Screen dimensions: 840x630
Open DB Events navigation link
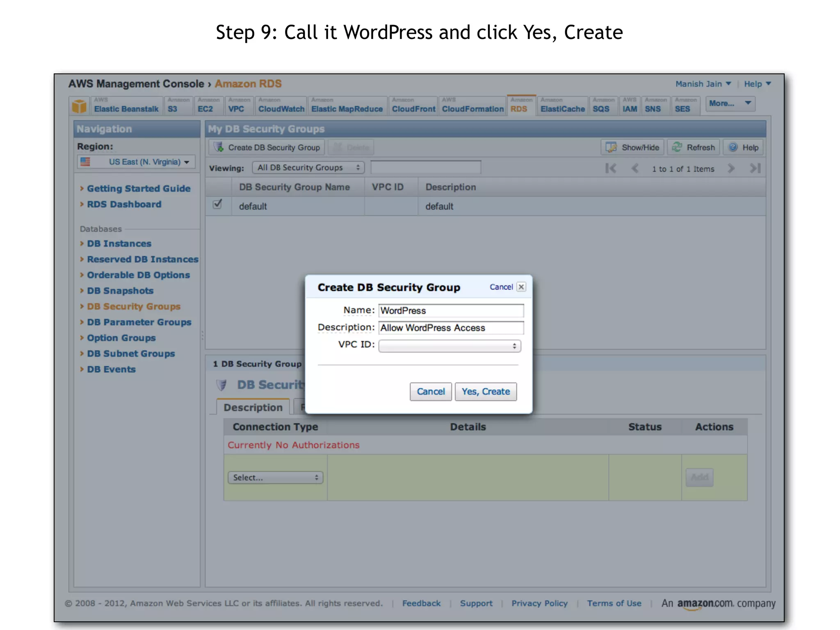pos(111,369)
